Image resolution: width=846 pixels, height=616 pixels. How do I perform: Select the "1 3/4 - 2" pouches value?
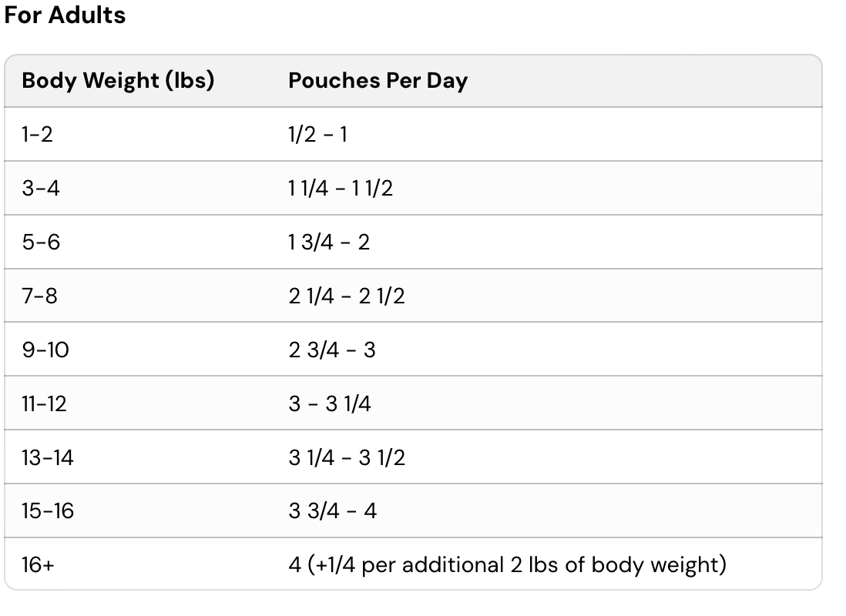click(329, 242)
